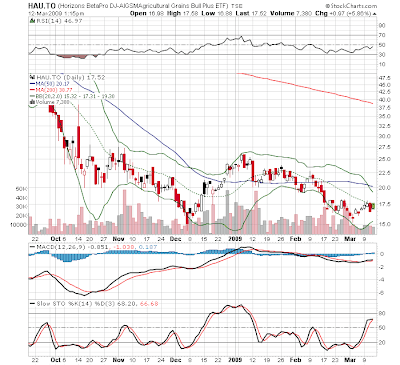Click the 22.5 price axis label
Viewport: 400px width, 365px height.
(x=384, y=172)
